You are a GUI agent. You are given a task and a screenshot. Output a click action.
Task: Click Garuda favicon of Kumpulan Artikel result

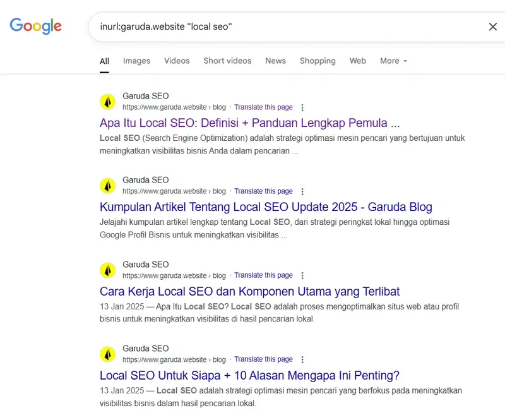[108, 186]
